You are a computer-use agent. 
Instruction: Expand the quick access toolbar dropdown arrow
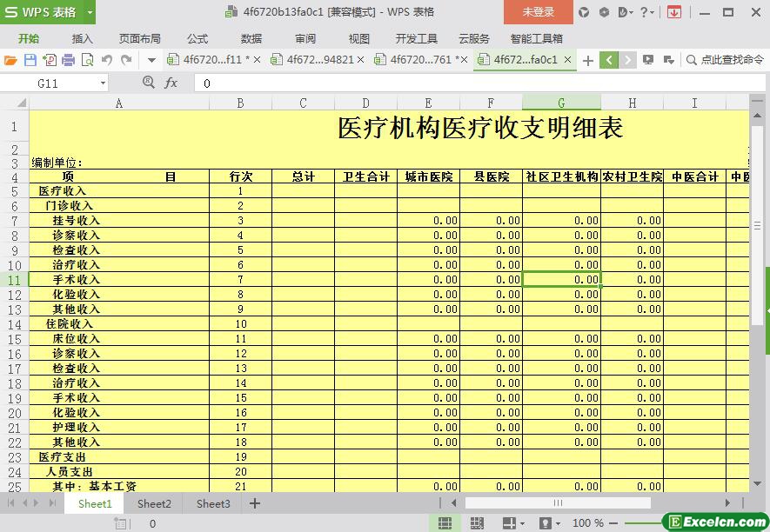tap(151, 60)
